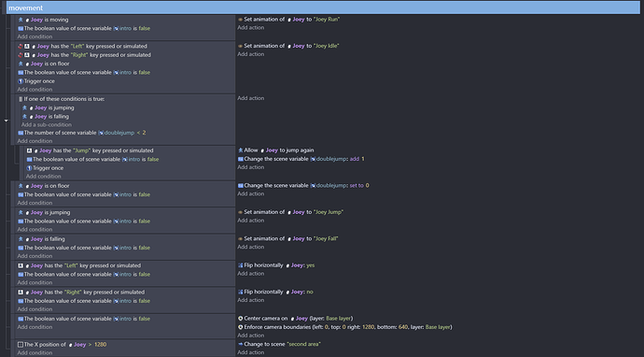Add action below "Flip horizontally Joey: yes"
Image resolution: width=644 pixels, height=357 pixels.
(x=250, y=274)
